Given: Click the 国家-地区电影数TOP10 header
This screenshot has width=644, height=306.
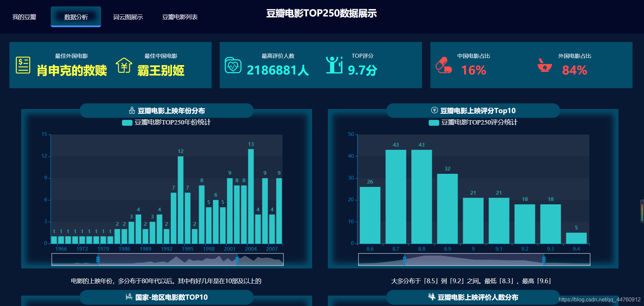Looking at the screenshot, I should 167,297.
